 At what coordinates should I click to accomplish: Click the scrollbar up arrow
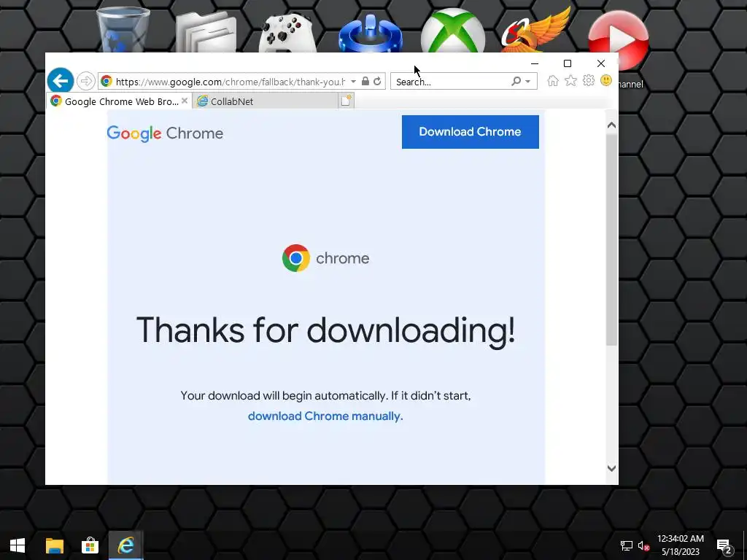click(x=612, y=125)
